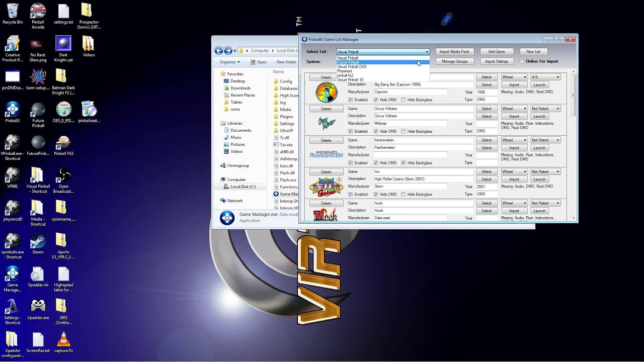Select the Settings - Shortcut desktop icon
644x362 pixels.
tap(13, 312)
